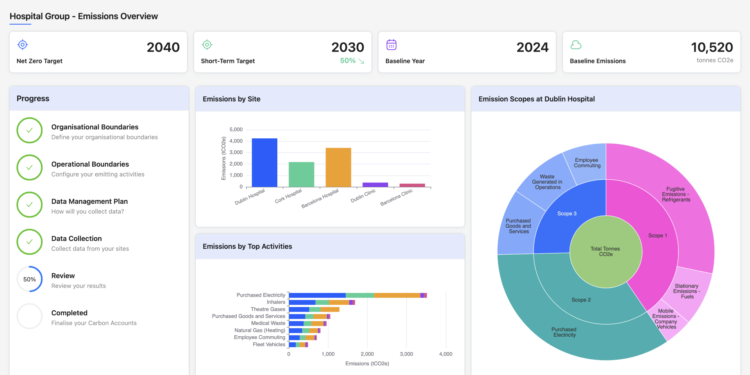Click the Baseline Emissions cloud icon
The width and height of the screenshot is (750, 375).
pos(576,45)
